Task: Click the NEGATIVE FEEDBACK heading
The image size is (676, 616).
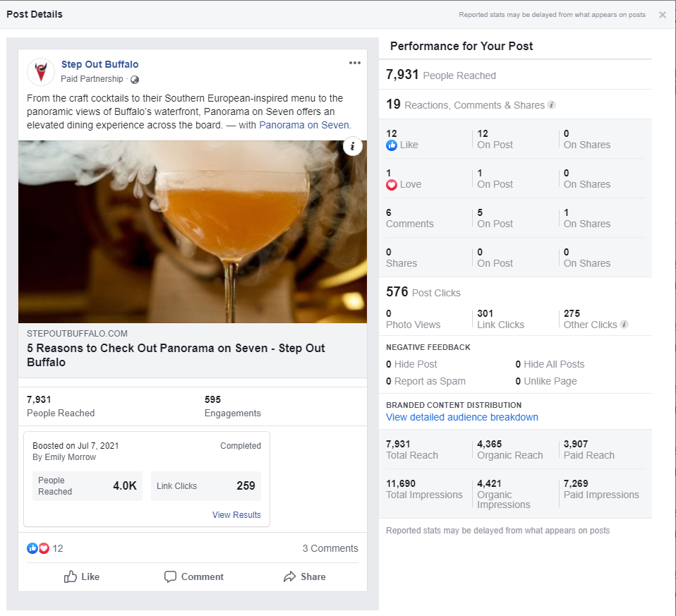Action: tap(428, 347)
